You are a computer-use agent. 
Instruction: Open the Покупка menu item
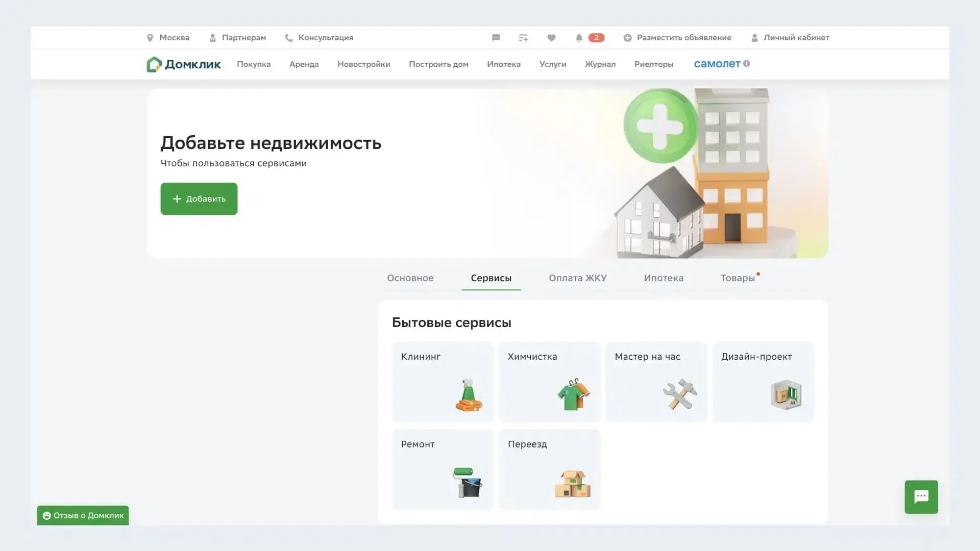(x=254, y=64)
